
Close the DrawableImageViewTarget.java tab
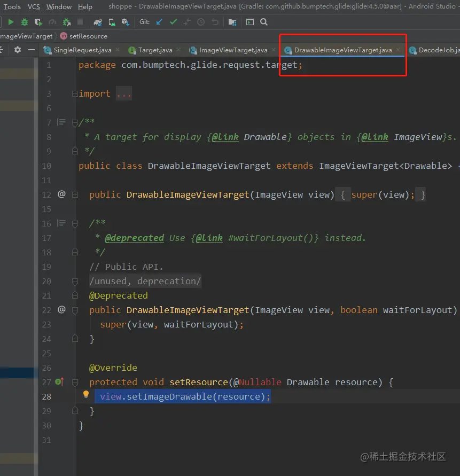pos(398,50)
